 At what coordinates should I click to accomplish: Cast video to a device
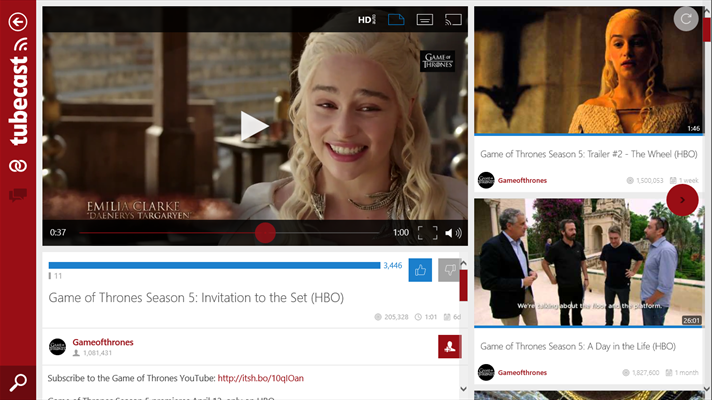point(453,20)
